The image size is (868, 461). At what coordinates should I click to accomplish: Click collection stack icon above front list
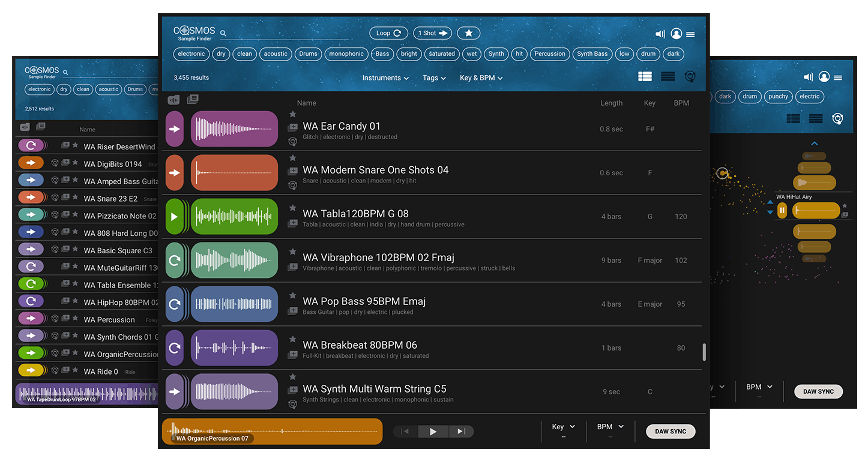tap(193, 100)
